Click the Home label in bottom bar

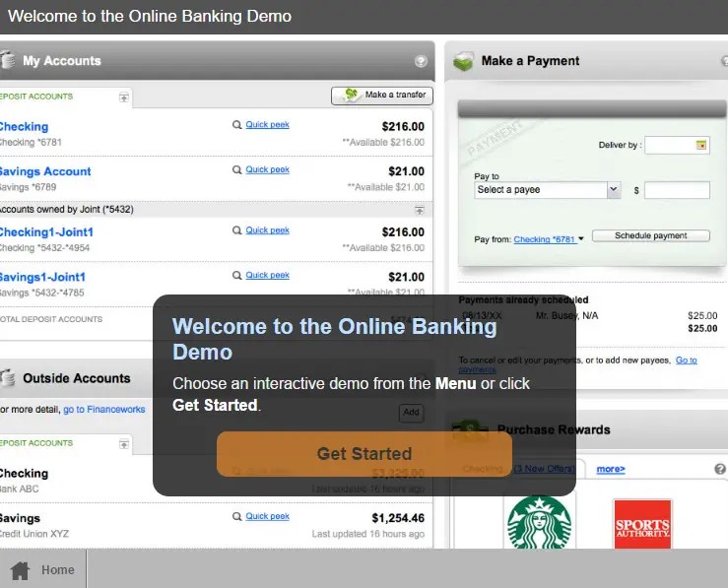58,570
